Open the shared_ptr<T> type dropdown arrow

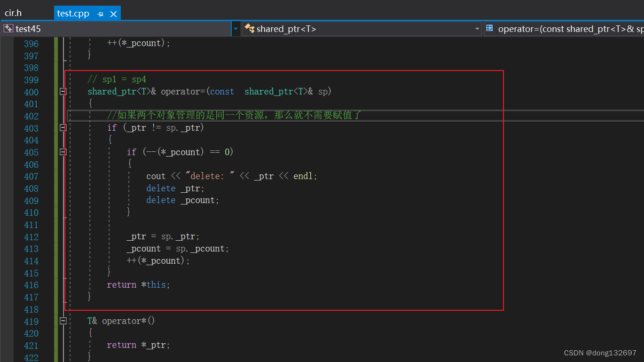tap(478, 29)
